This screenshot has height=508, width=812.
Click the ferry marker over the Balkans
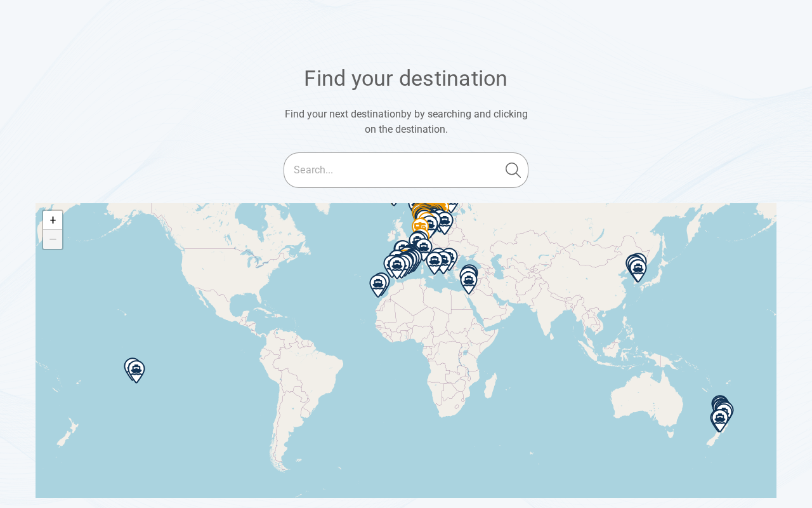click(449, 257)
